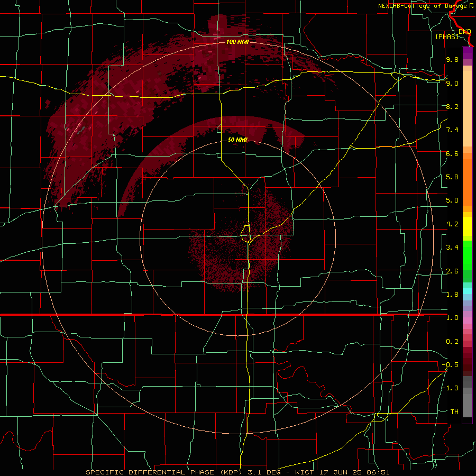
Task: Click the 2.6 legend value
Action: 452,271
